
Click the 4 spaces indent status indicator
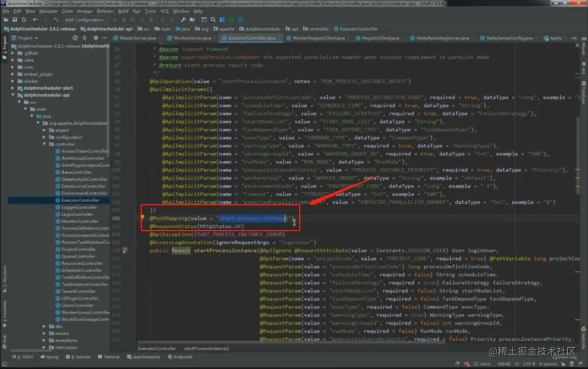pos(548,364)
